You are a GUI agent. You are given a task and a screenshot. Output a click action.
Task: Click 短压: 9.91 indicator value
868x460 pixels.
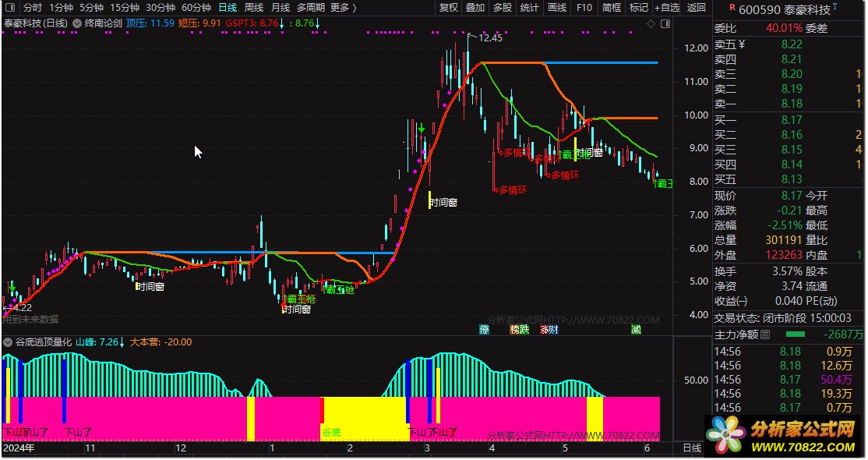(199, 24)
